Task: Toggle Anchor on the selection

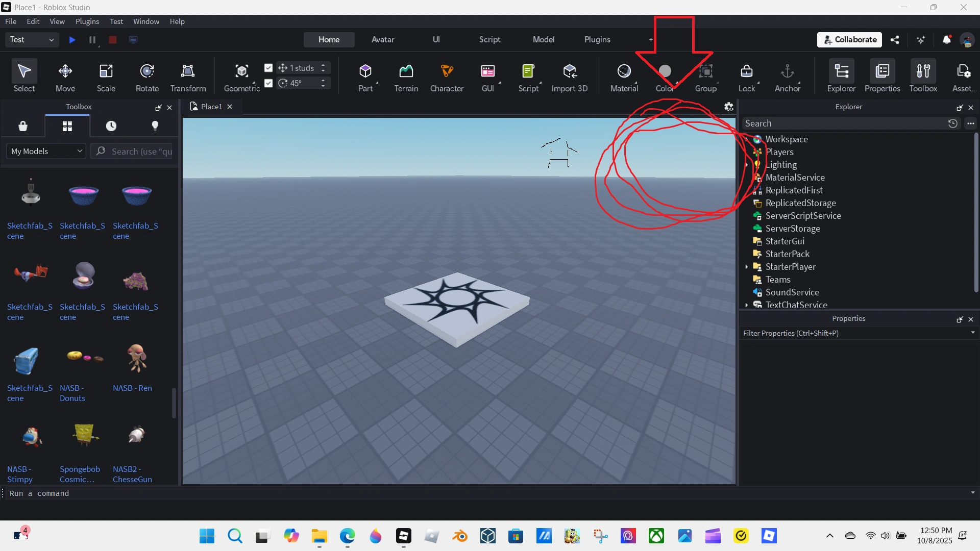Action: (787, 76)
